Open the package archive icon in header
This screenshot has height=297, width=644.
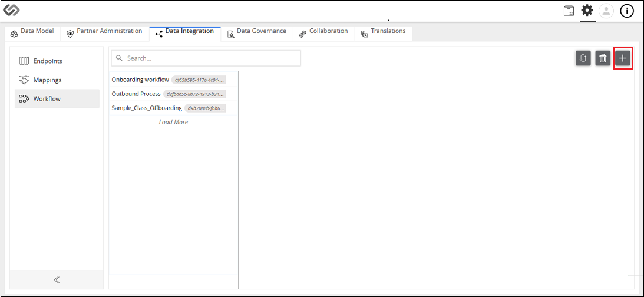[x=569, y=11]
